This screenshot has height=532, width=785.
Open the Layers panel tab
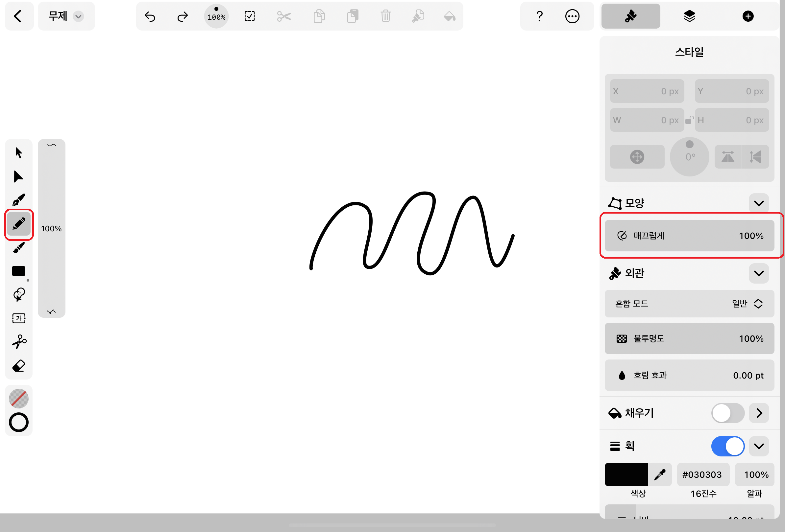click(x=689, y=16)
